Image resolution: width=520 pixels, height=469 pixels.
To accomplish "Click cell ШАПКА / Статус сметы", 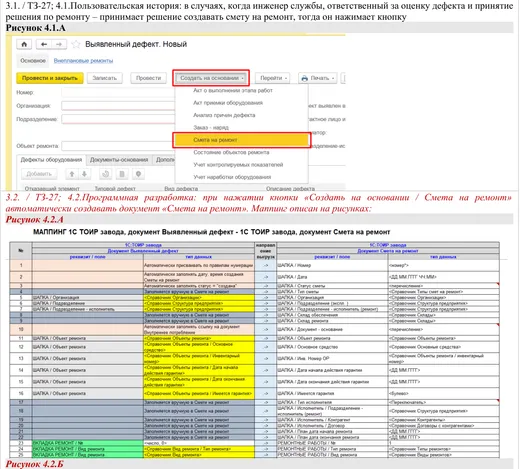I will [x=332, y=286].
